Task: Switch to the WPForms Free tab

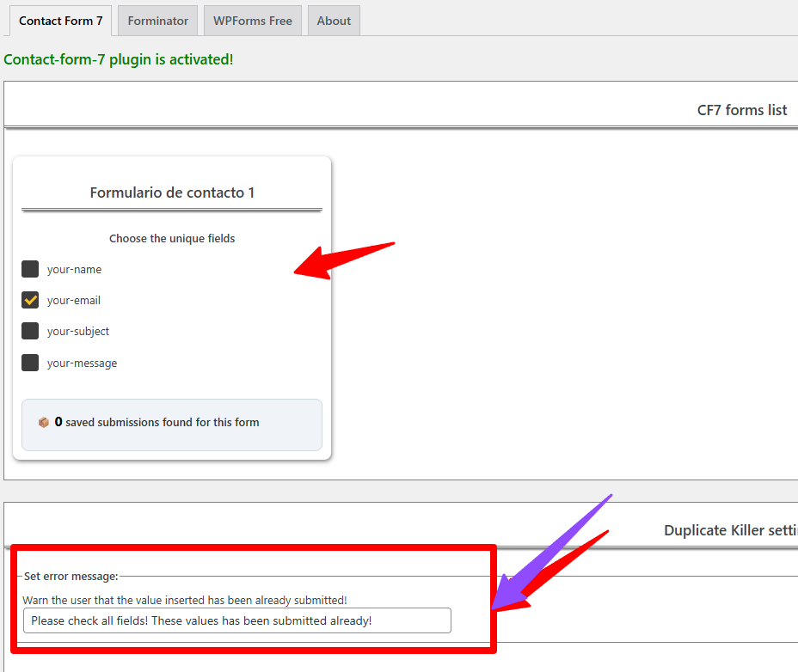Action: click(252, 21)
